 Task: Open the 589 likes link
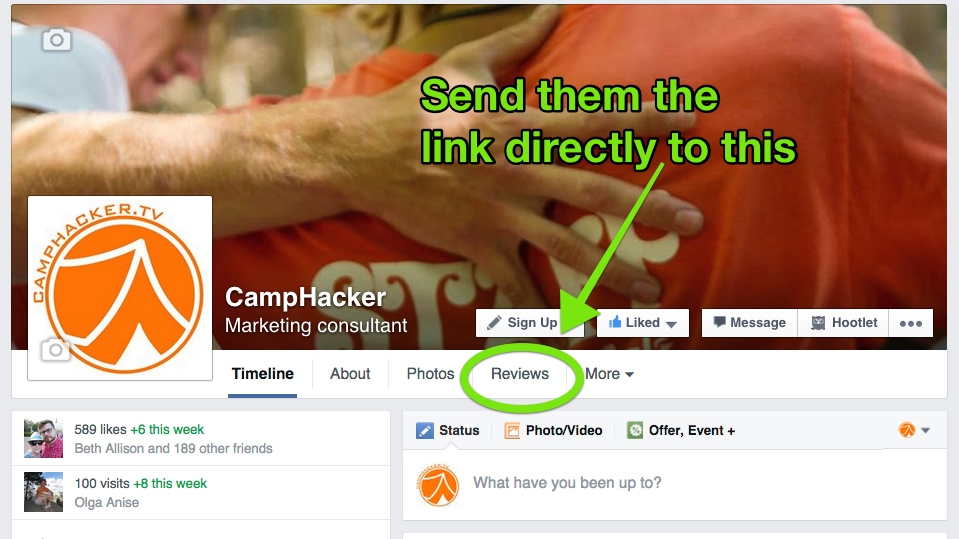pos(100,429)
